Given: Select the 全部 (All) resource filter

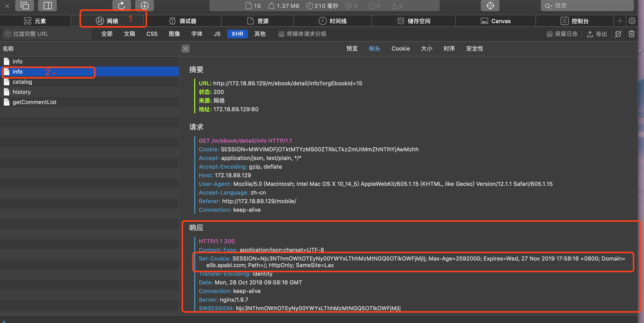Looking at the screenshot, I should [107, 34].
